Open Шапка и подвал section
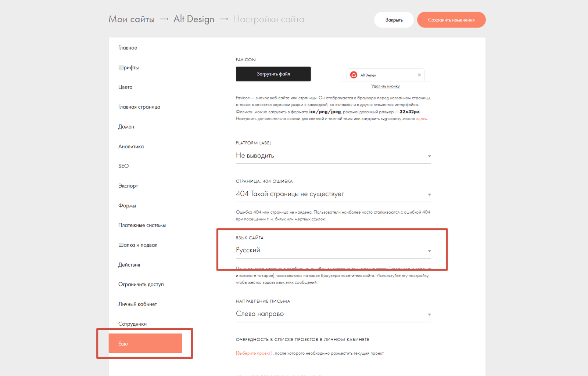 pyautogui.click(x=138, y=245)
